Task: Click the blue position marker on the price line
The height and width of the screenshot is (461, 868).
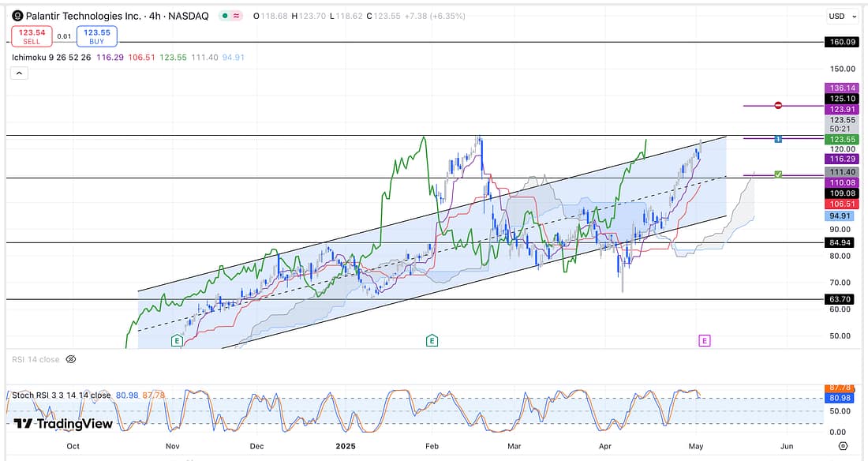Action: click(778, 139)
